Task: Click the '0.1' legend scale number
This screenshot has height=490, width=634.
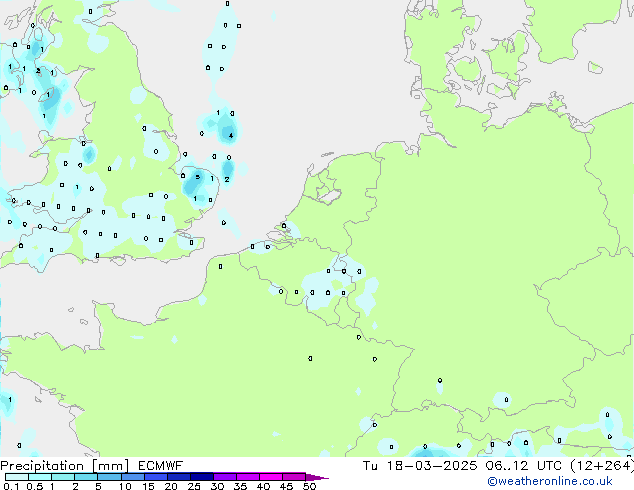Action: tap(11, 486)
